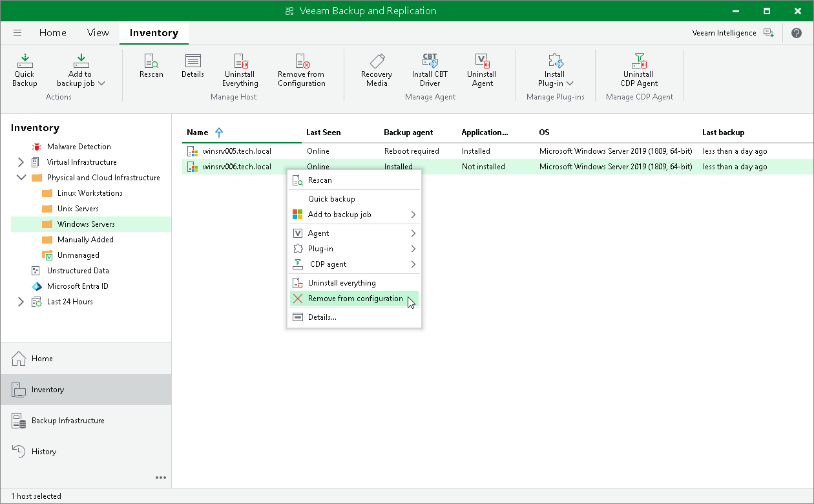Switch to the Home ribbon tab
This screenshot has width=814, height=504.
(x=52, y=33)
